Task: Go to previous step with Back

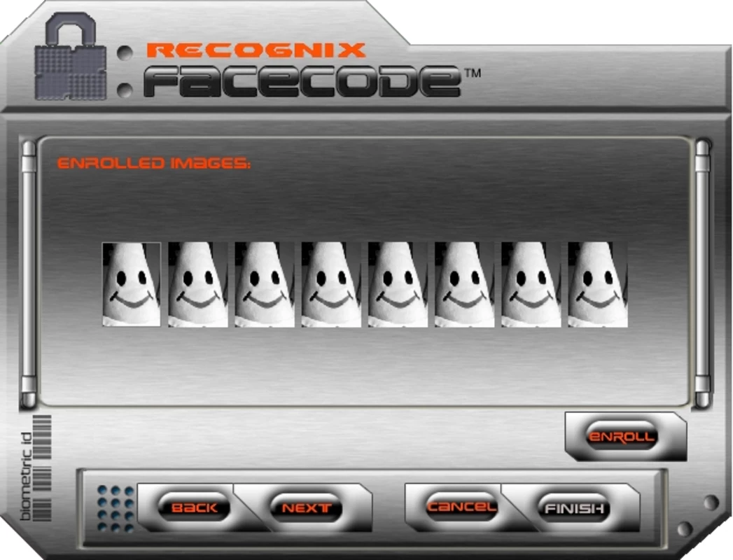Action: pos(194,507)
